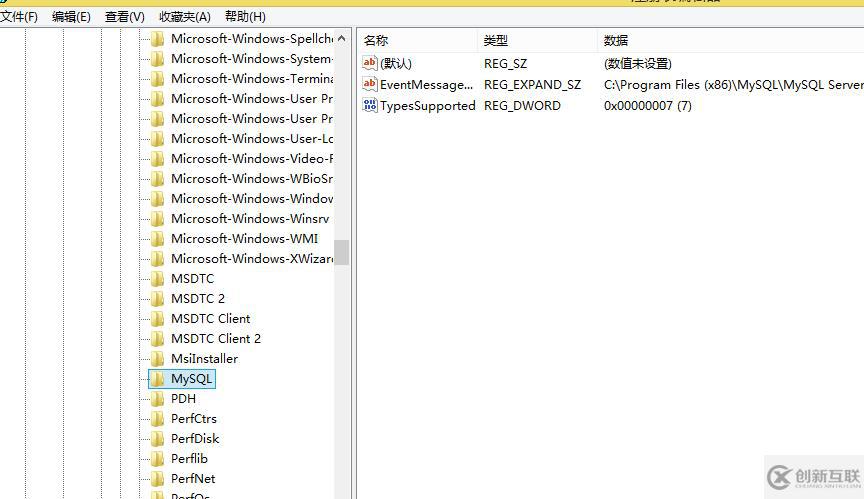Viewport: 864px width, 499px height.
Task: Click the Microsoft-Windows-User-Lc folder icon
Action: click(x=158, y=139)
